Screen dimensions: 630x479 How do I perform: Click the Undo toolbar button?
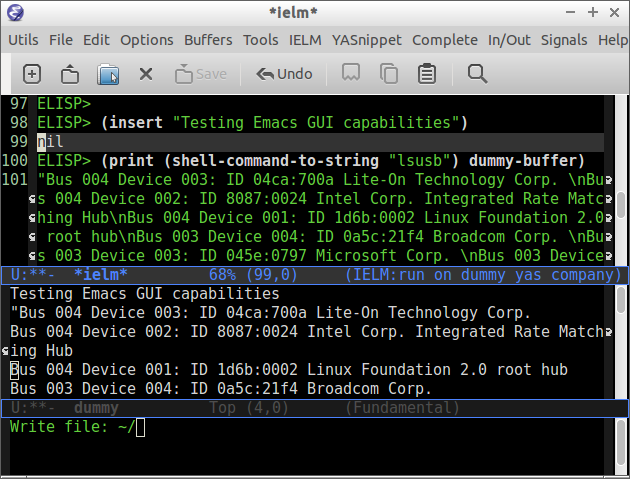coord(284,74)
